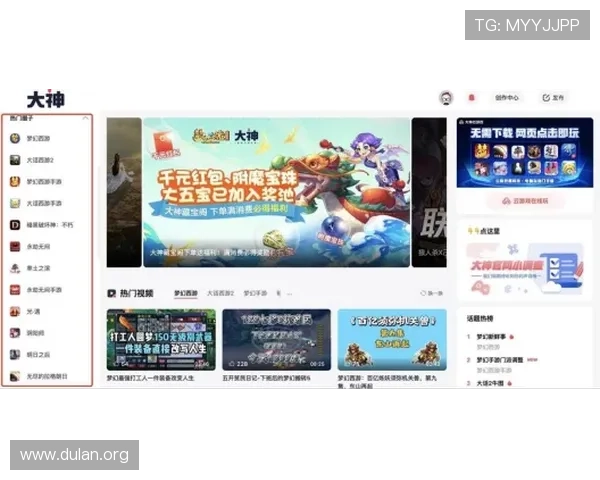600x480 pixels.
Task: Collapse the 热门圈子 sidebar list chevron
Action: [85, 118]
